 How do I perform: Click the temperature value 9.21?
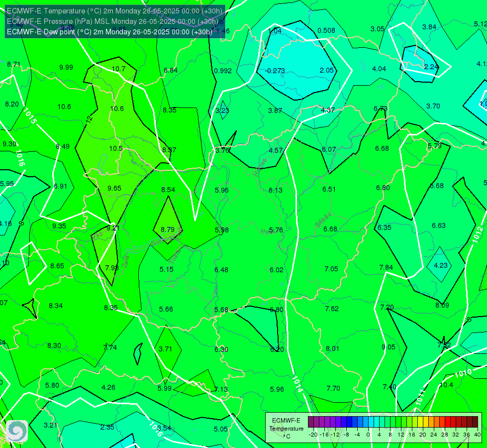(x=113, y=228)
